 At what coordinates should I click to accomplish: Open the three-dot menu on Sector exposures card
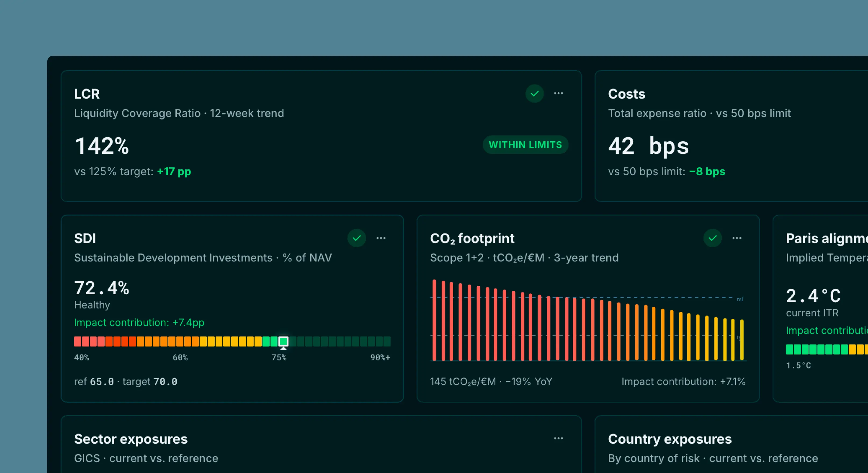(x=558, y=438)
